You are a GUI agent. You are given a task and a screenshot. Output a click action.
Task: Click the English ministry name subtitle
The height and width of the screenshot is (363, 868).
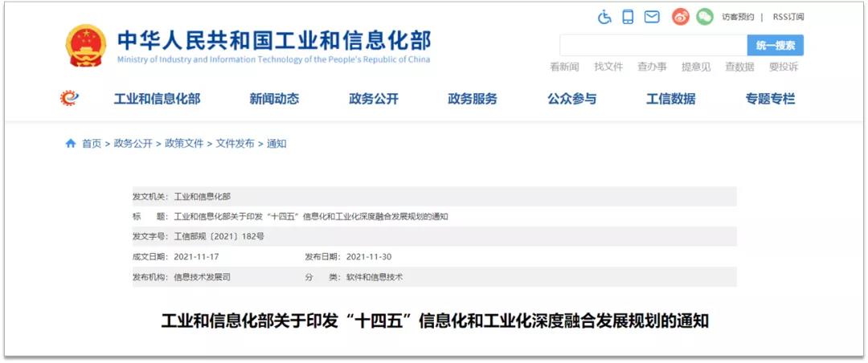click(x=273, y=59)
